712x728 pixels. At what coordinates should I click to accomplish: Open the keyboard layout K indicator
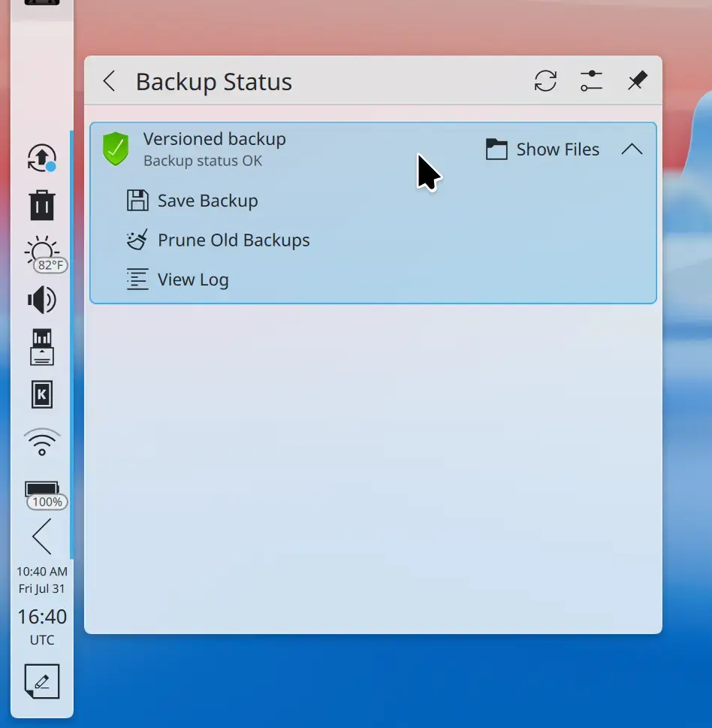(x=42, y=394)
